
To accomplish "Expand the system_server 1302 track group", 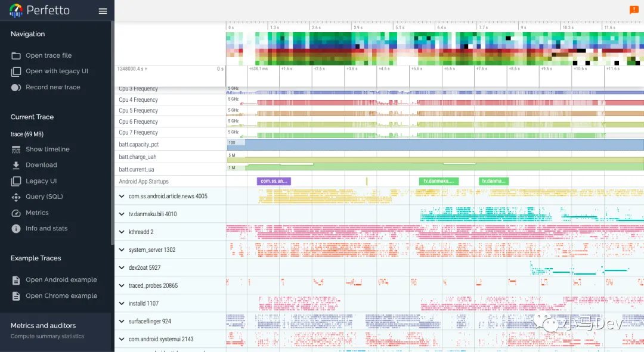I will [x=122, y=250].
